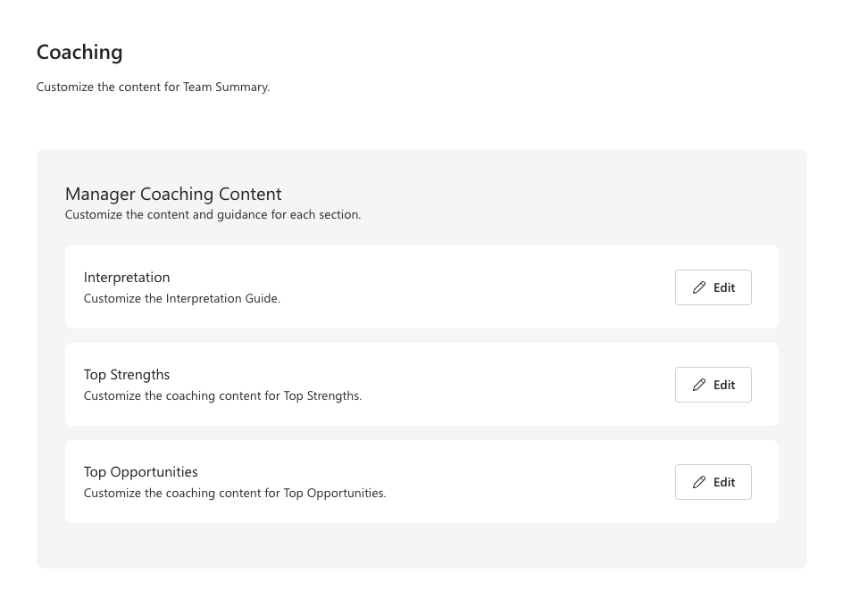Click the 'Customize the Interpretation Guide.' description
Screen dimensions: 868x615
[182, 299]
